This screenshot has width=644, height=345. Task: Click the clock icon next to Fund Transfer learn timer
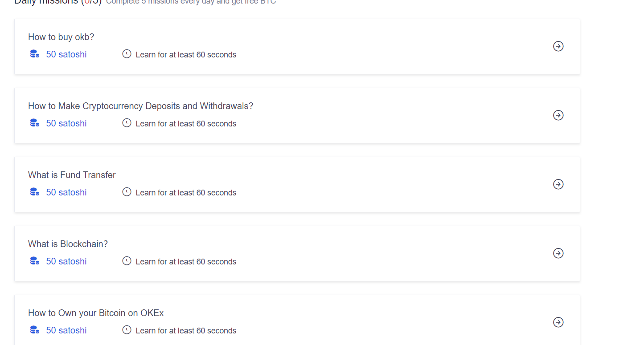127,192
